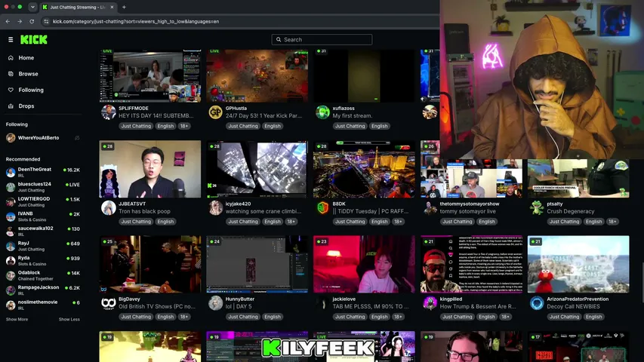Click noslimethemovie avatar icon
Screen dimensions: 644x362
[x=11, y=305]
